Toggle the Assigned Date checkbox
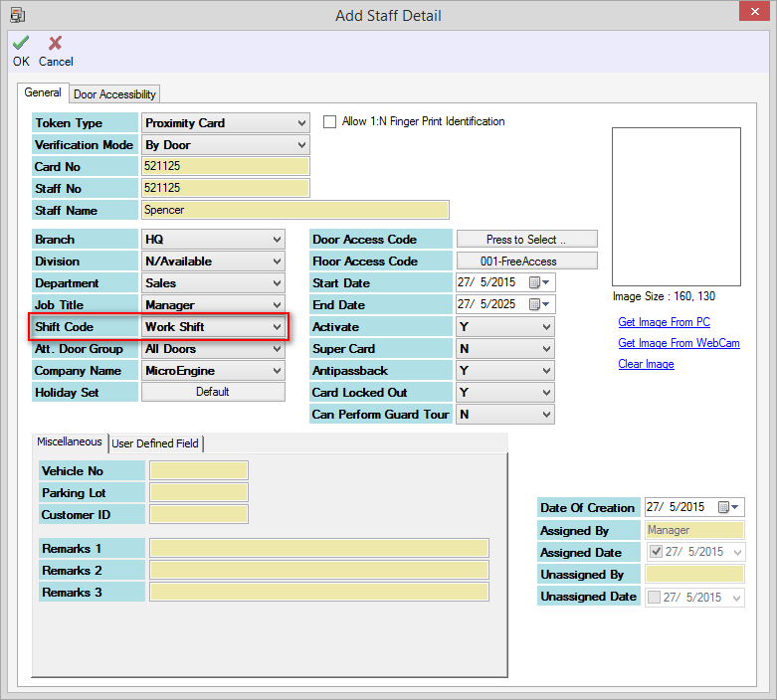The image size is (777, 700). pos(655,553)
